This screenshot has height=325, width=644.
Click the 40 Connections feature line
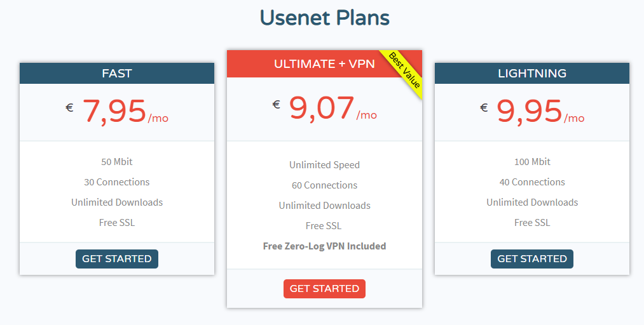pyautogui.click(x=532, y=182)
